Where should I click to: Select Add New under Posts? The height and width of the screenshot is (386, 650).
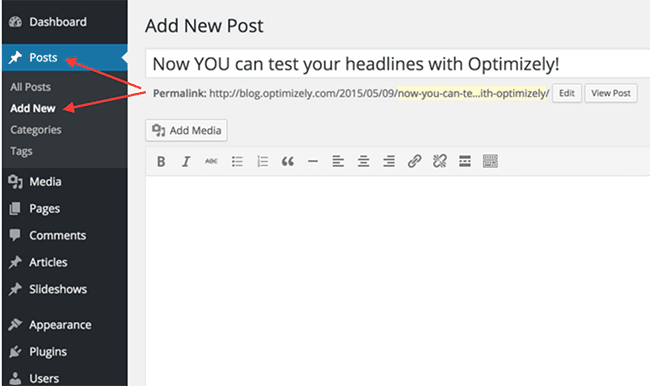33,108
